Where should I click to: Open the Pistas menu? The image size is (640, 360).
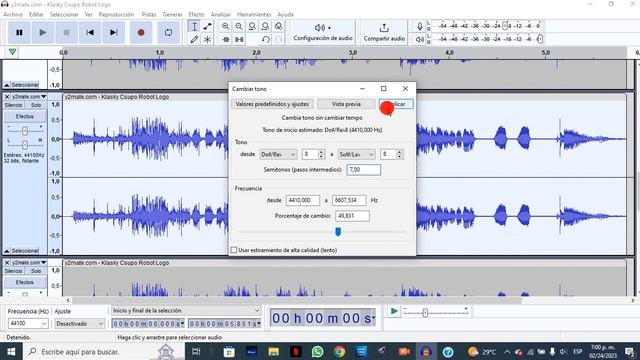tap(149, 14)
